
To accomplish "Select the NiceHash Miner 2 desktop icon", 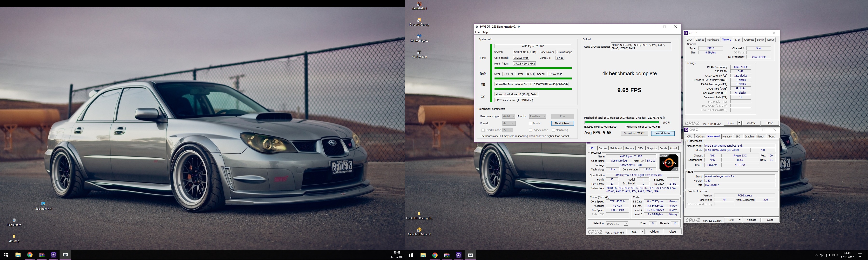I will (x=419, y=232).
